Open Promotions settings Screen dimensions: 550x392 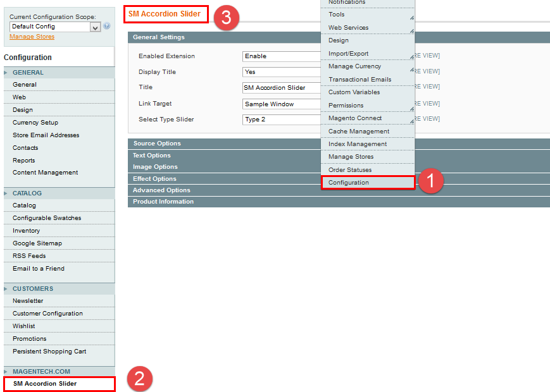[59, 338]
